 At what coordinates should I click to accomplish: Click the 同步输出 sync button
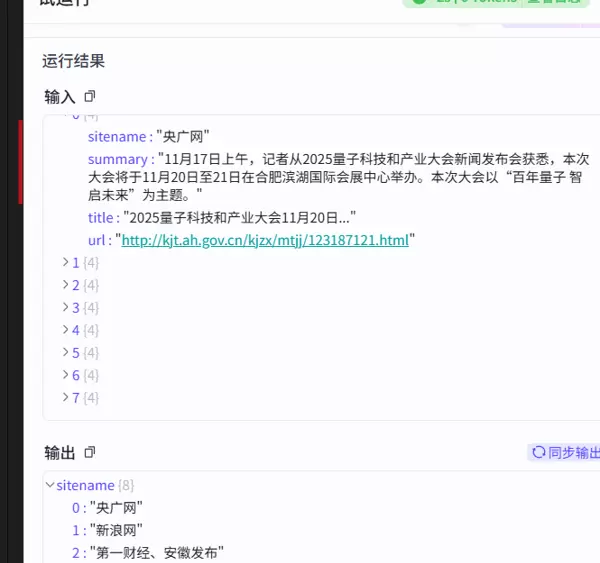click(x=566, y=453)
